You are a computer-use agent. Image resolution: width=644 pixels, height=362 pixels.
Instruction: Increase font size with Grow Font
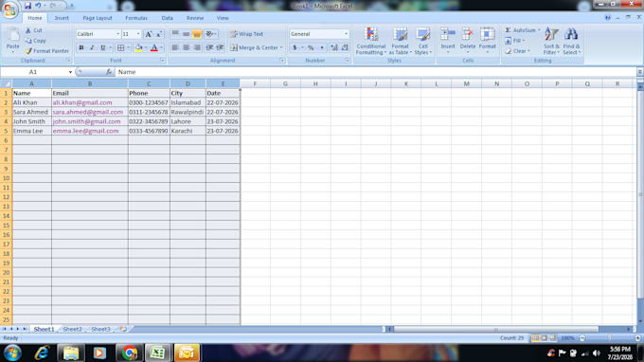tap(149, 34)
